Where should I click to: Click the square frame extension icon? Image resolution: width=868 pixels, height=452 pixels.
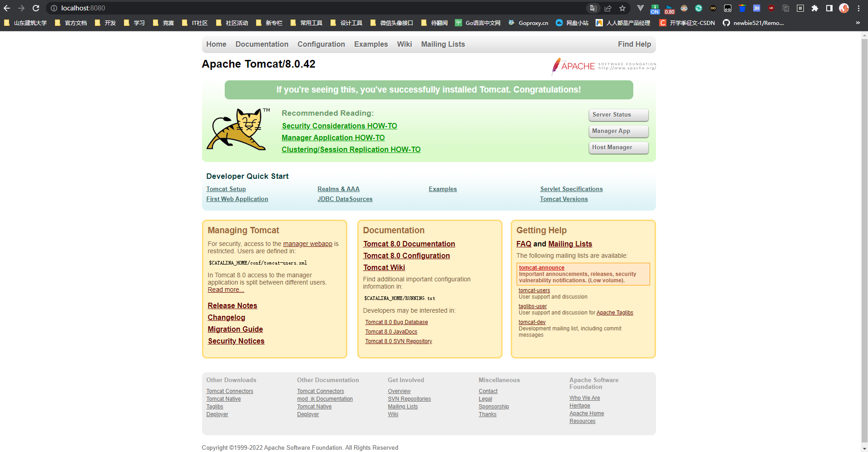(800, 8)
